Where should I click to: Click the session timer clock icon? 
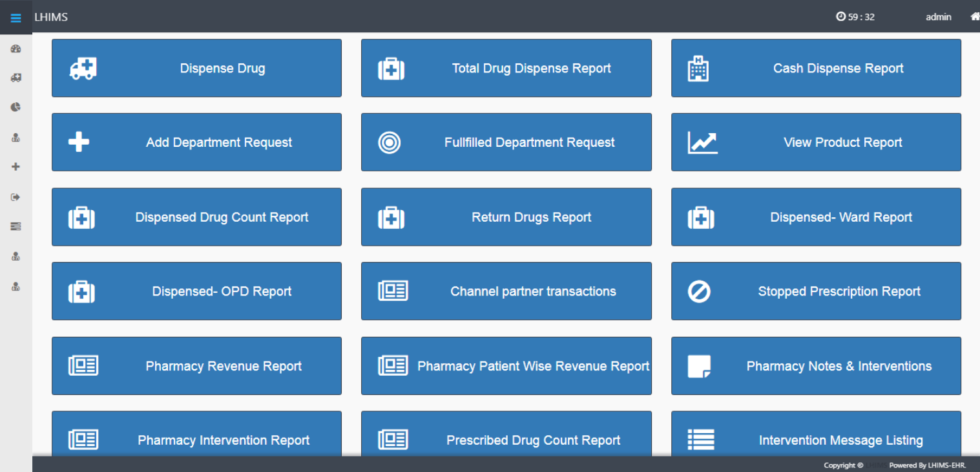pos(840,17)
